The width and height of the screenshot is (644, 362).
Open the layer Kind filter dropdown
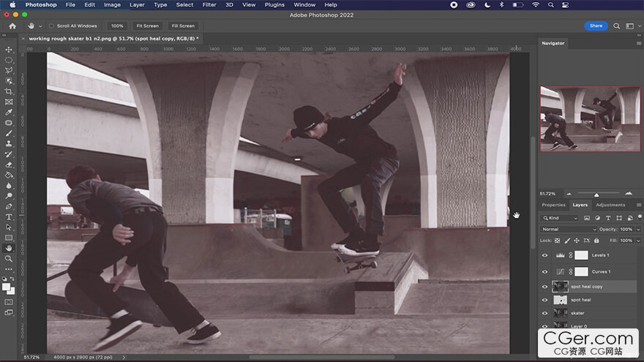click(x=558, y=218)
